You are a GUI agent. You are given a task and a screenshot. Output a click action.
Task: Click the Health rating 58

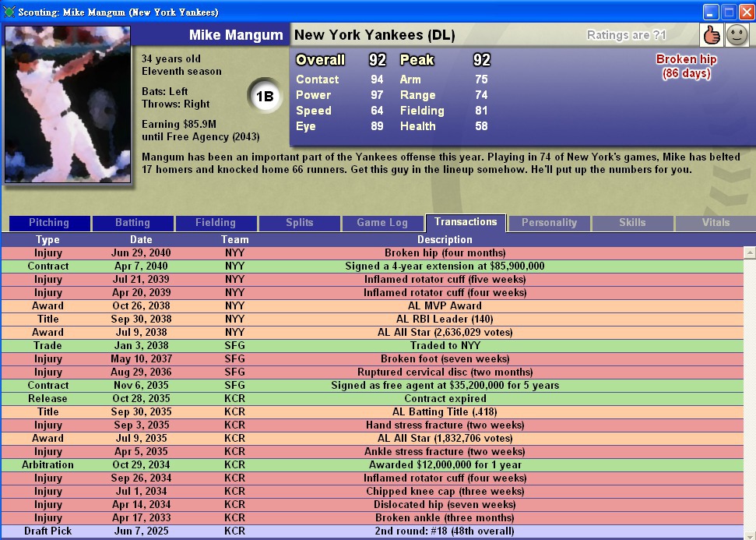point(481,126)
